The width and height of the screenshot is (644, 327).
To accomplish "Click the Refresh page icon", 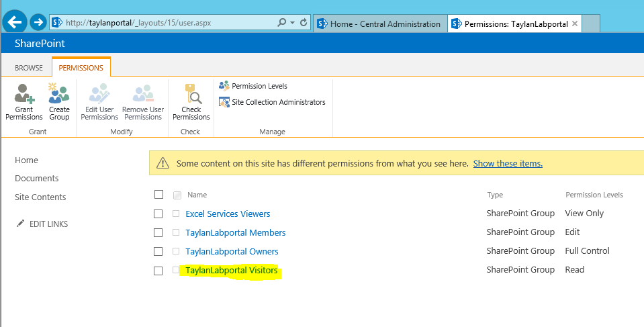I will [304, 22].
